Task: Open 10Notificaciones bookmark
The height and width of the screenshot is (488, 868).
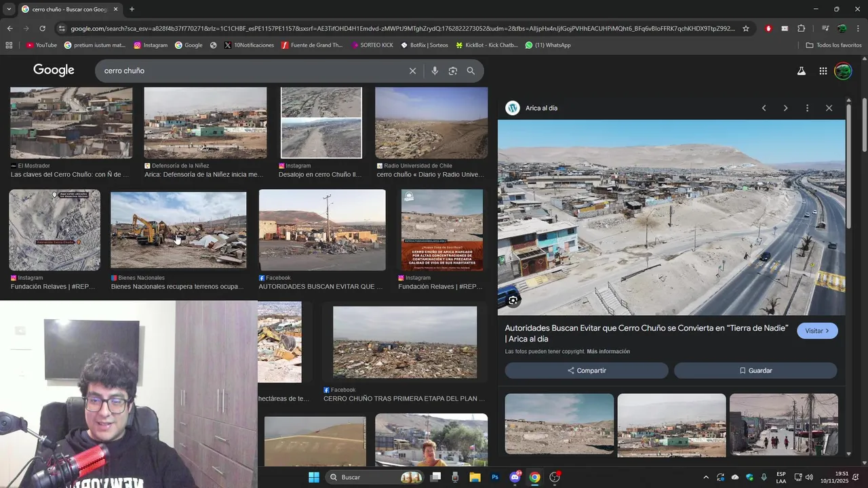Action: (x=249, y=45)
